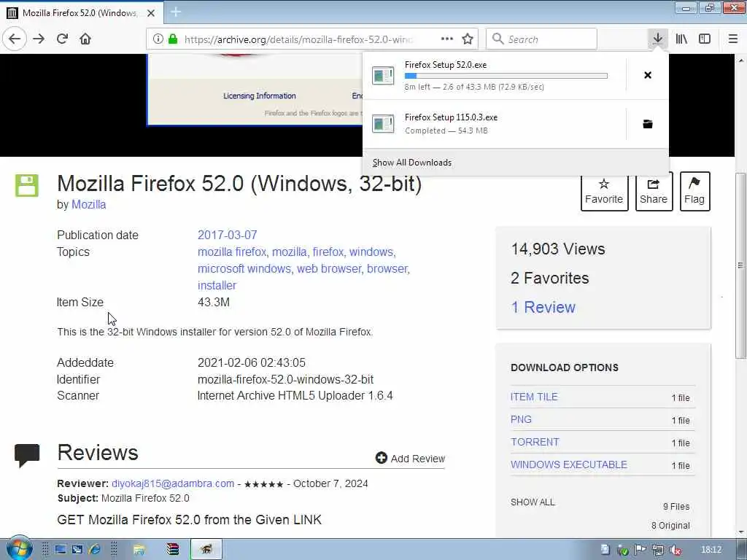Click the Share button

tap(654, 192)
